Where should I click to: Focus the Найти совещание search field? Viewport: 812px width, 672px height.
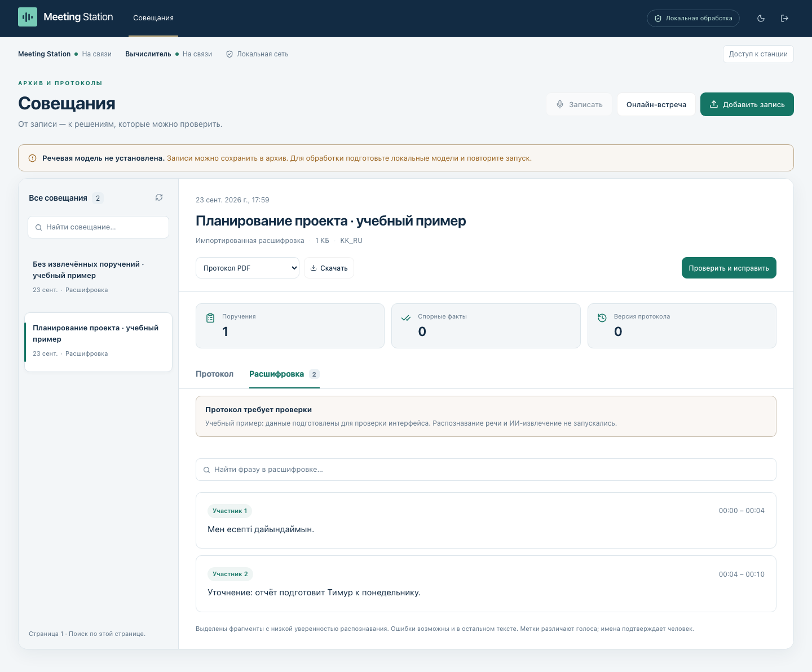tap(98, 227)
